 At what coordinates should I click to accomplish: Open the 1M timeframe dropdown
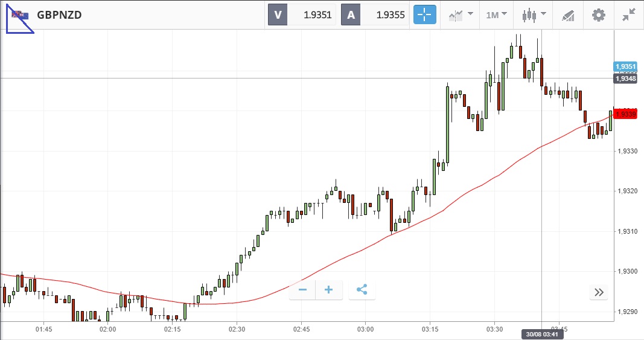pyautogui.click(x=497, y=15)
